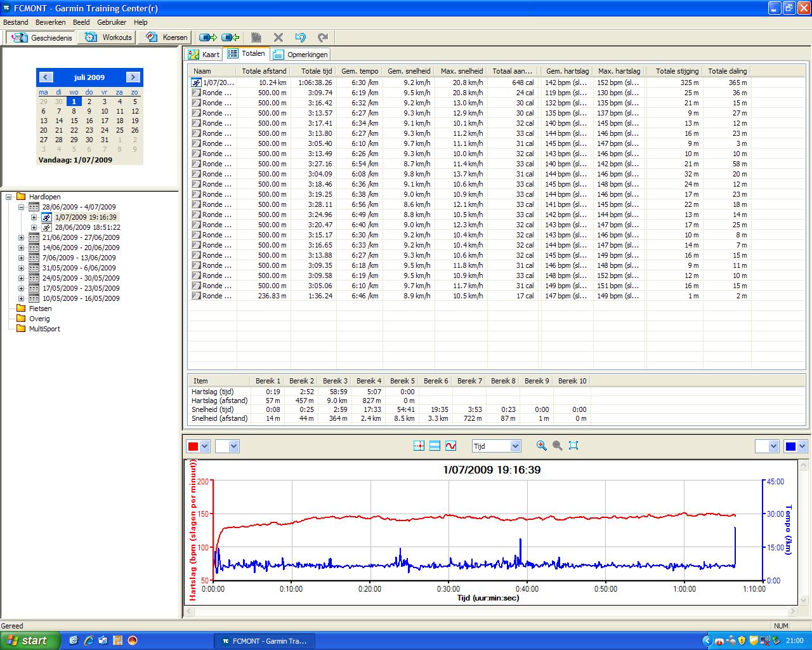This screenshot has height=650, width=812.
Task: Click the horizontal scrollbar below the graph
Action: coord(491,611)
